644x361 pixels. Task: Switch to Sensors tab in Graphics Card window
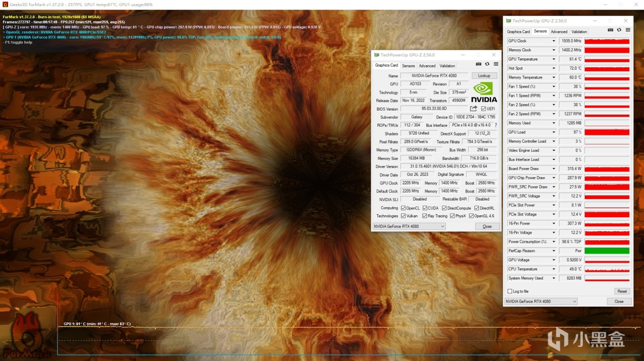click(x=409, y=65)
